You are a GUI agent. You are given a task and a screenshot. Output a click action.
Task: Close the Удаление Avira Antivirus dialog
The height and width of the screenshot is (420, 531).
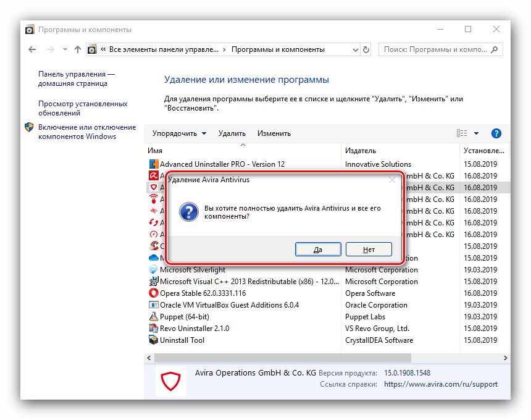coord(392,180)
